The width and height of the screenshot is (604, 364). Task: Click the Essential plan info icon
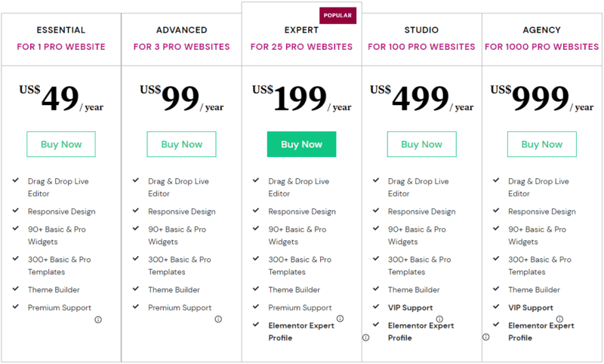[x=98, y=319]
